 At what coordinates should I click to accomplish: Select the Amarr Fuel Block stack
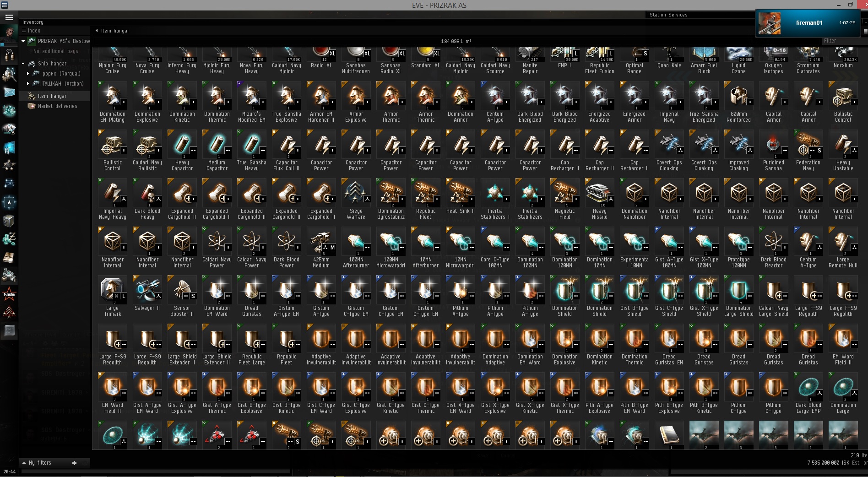coord(704,60)
